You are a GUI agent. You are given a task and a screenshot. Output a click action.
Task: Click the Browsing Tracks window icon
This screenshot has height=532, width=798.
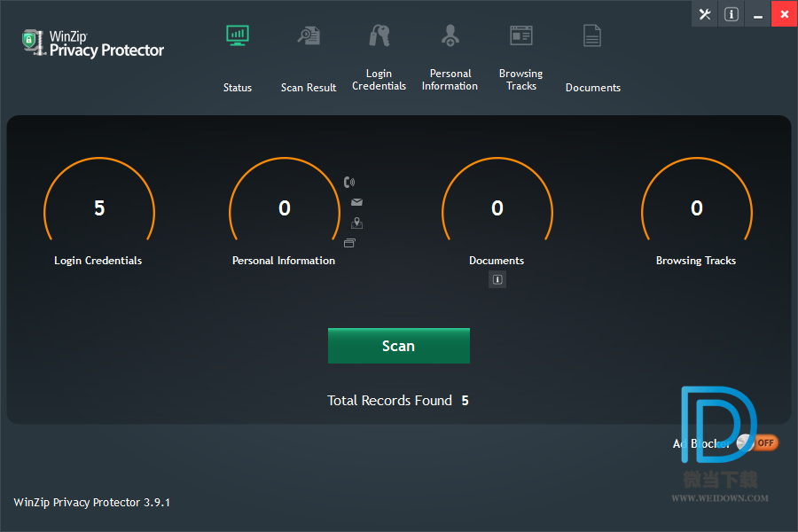point(521,35)
